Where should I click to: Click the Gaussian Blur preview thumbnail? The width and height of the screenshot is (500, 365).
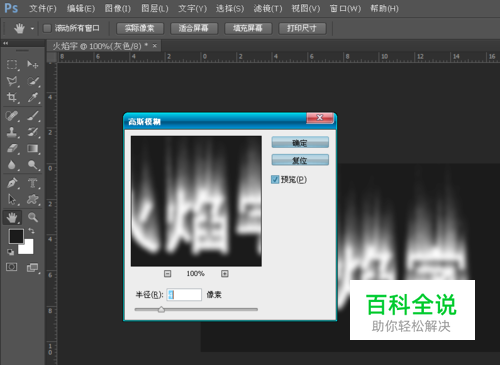coord(196,201)
